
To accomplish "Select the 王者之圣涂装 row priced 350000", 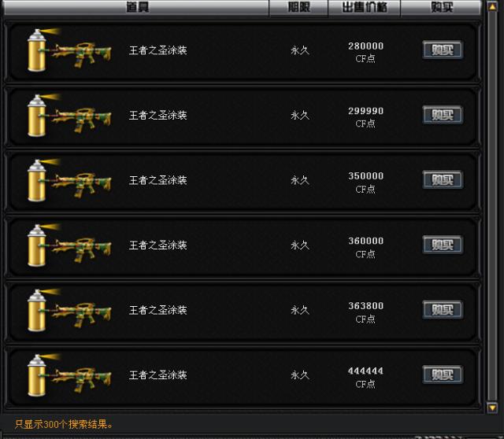I will tap(243, 180).
